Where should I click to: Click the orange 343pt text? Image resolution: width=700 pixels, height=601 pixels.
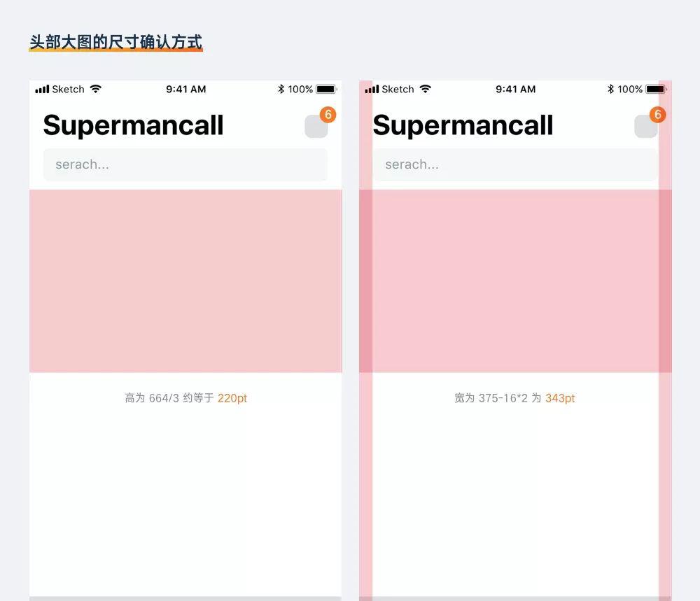[560, 398]
